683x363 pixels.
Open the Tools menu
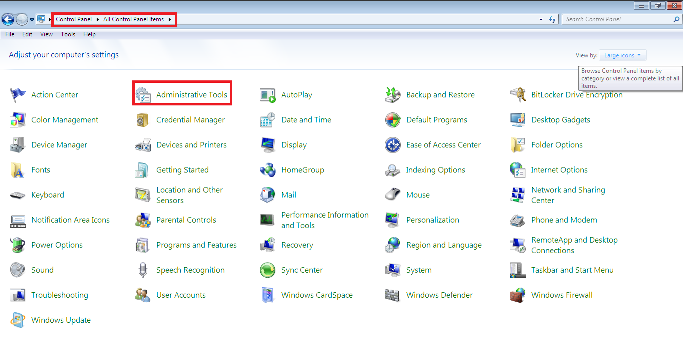coord(68,34)
